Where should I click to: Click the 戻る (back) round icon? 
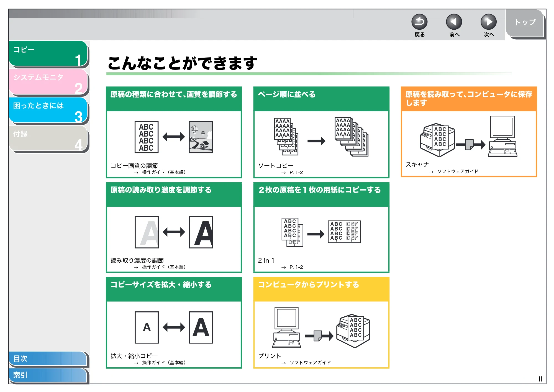(x=419, y=22)
